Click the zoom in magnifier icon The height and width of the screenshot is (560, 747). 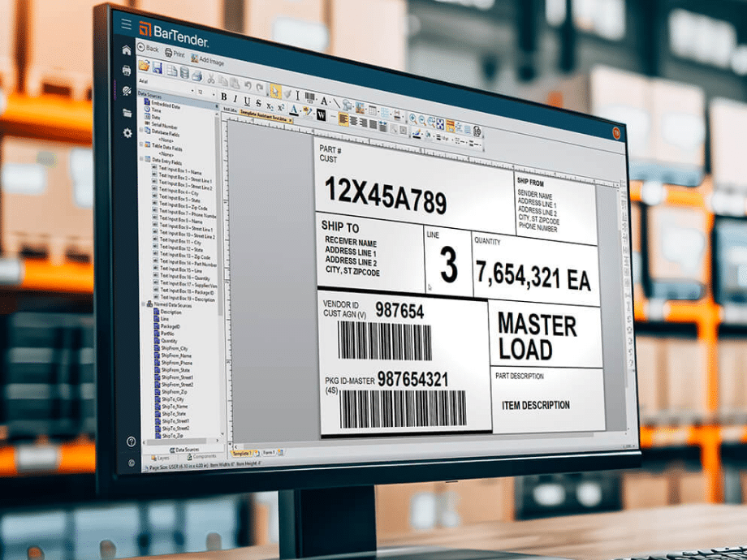(x=413, y=118)
